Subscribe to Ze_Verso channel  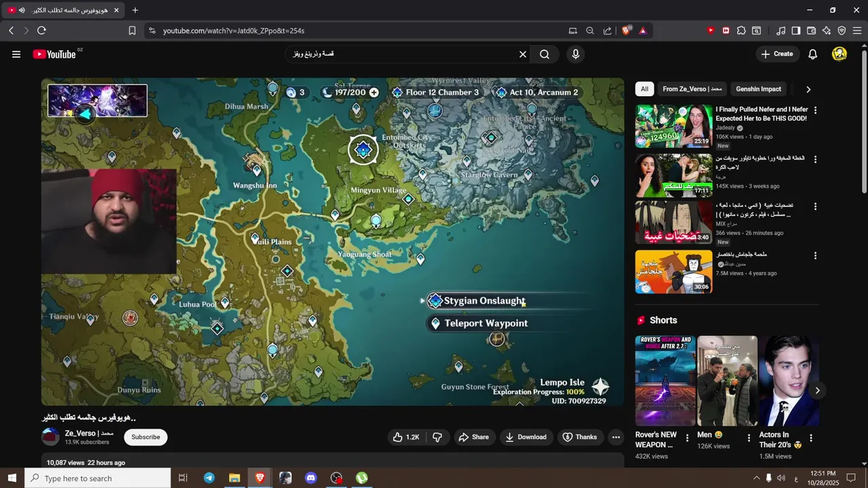(146, 437)
